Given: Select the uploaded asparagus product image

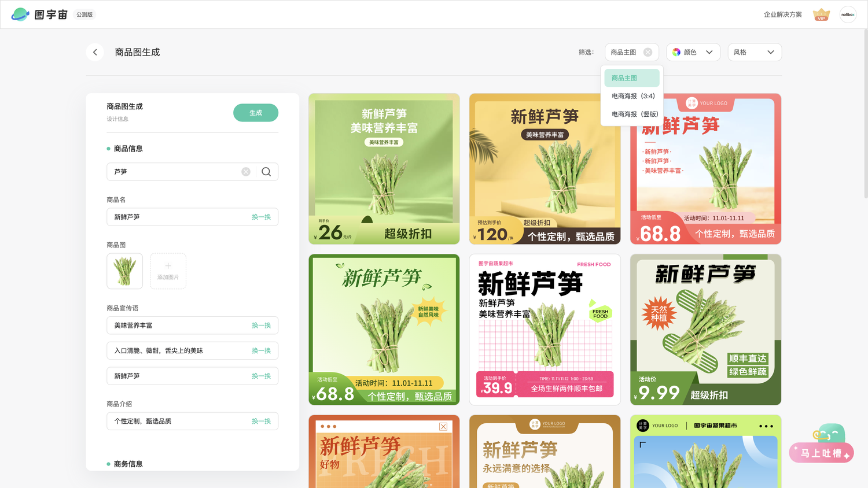Looking at the screenshot, I should pyautogui.click(x=125, y=271).
